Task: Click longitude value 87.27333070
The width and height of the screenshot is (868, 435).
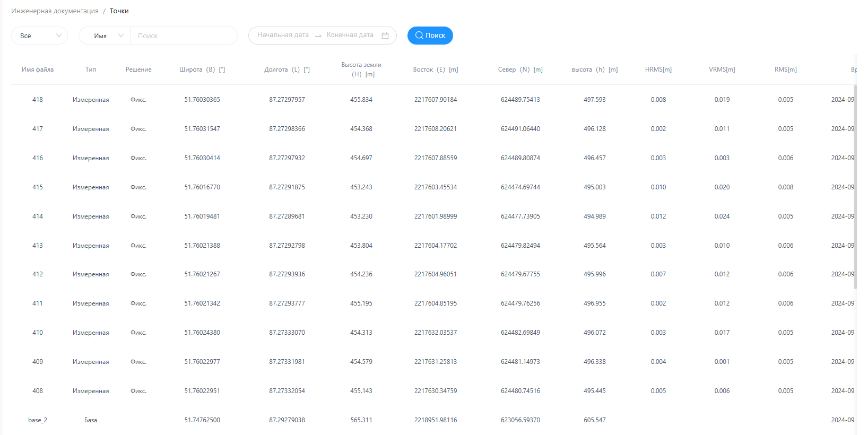Action: [x=287, y=333]
